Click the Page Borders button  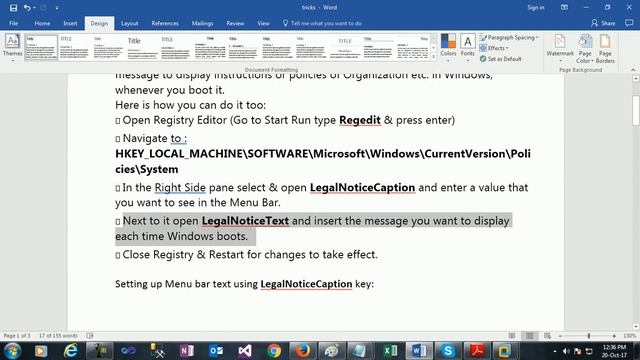pos(605,49)
